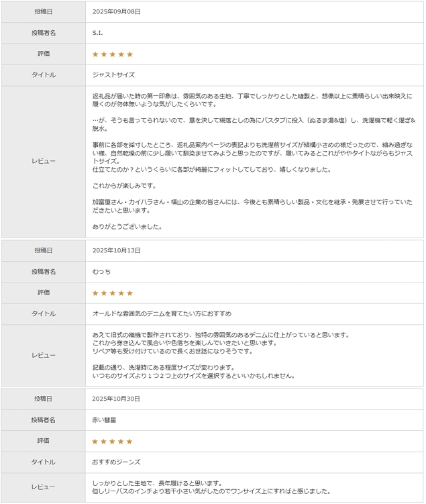Select the posting date 2025年10月30日

click(x=116, y=399)
